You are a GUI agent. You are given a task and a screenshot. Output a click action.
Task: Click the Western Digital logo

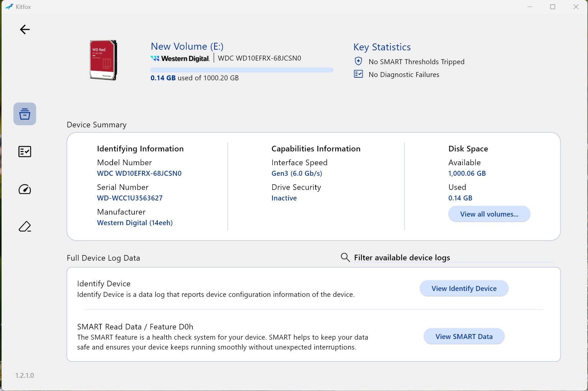(x=180, y=59)
